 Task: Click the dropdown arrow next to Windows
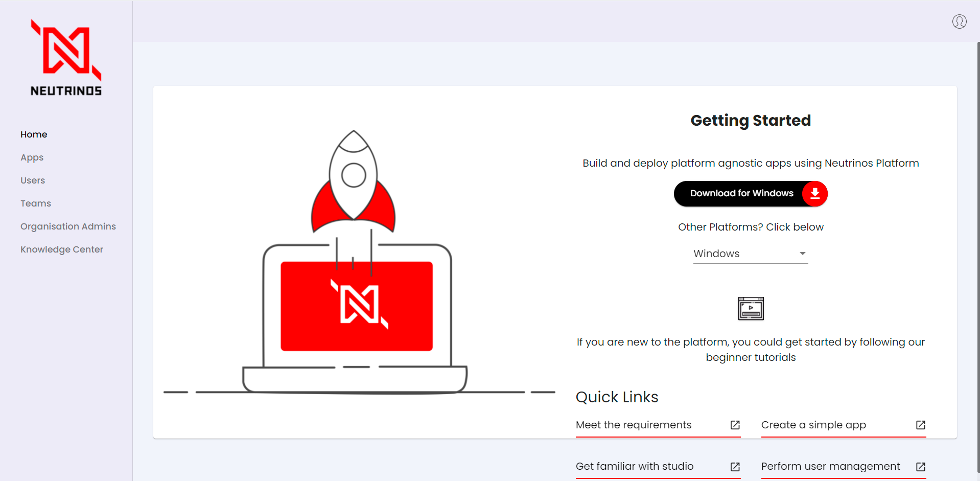[802, 254]
